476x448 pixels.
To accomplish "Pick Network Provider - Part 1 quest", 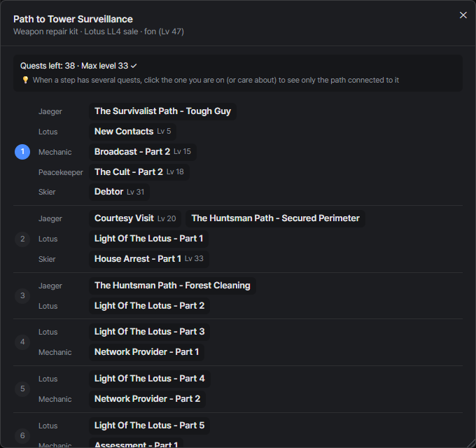I will click(x=146, y=352).
